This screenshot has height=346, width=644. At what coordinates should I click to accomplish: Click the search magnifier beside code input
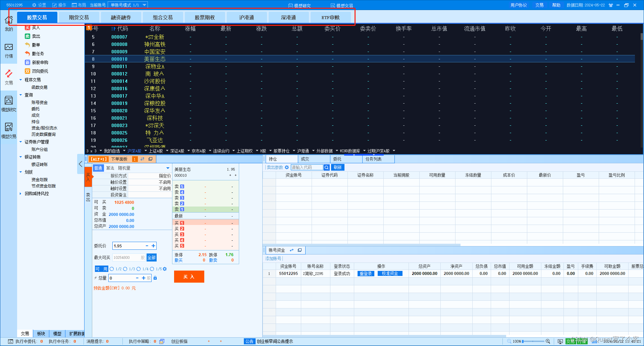coord(327,167)
